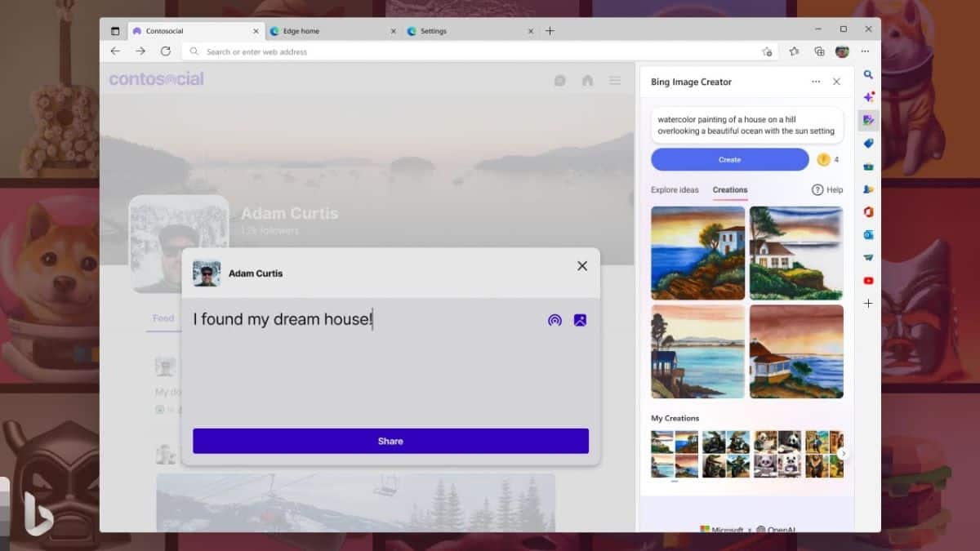The width and height of the screenshot is (980, 551).
Task: Open the Contososocial hamburger menu
Action: [x=615, y=80]
